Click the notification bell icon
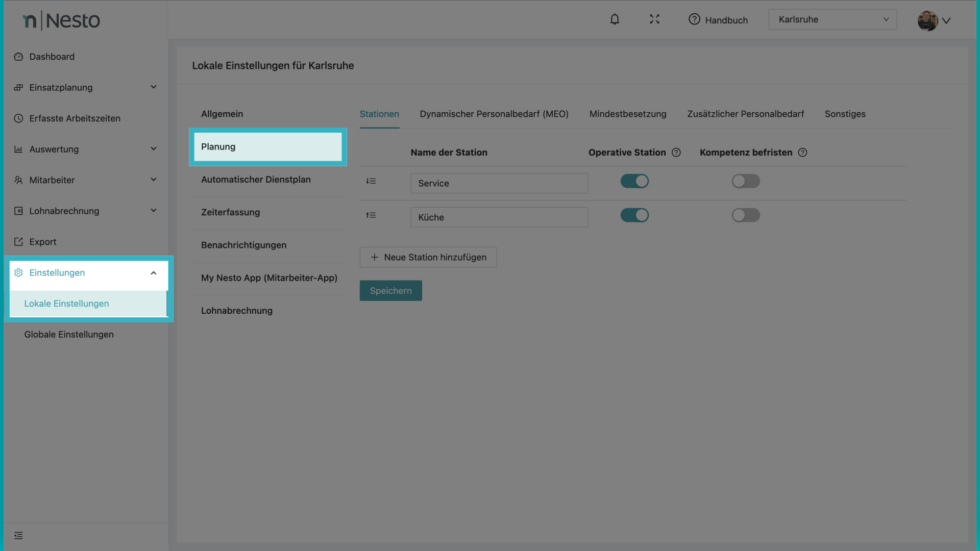 [615, 19]
